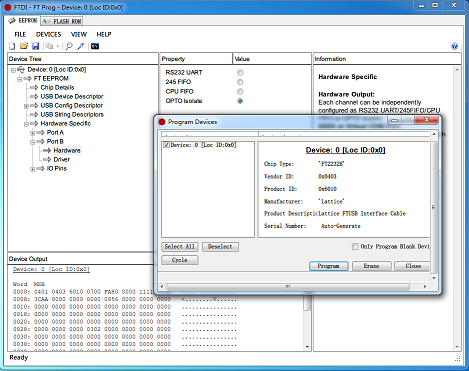469x371 pixels.
Task: Click Information panel scrollbar up arrow
Action: (457, 70)
